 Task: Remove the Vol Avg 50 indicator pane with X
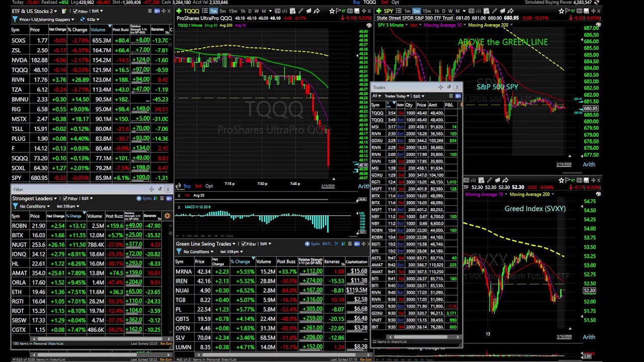(x=179, y=196)
